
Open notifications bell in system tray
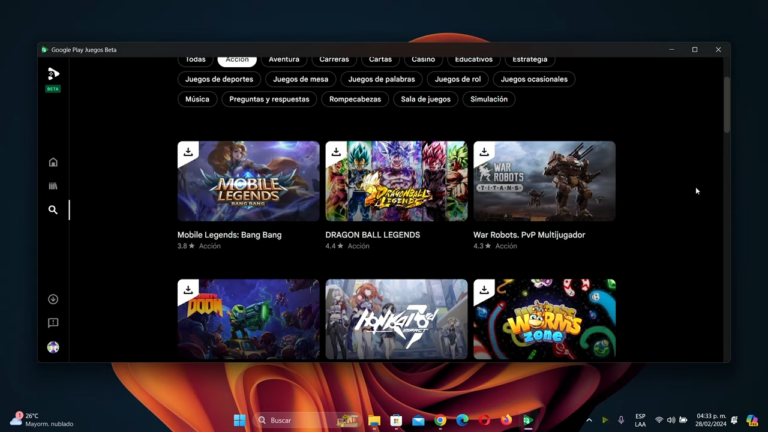point(734,420)
